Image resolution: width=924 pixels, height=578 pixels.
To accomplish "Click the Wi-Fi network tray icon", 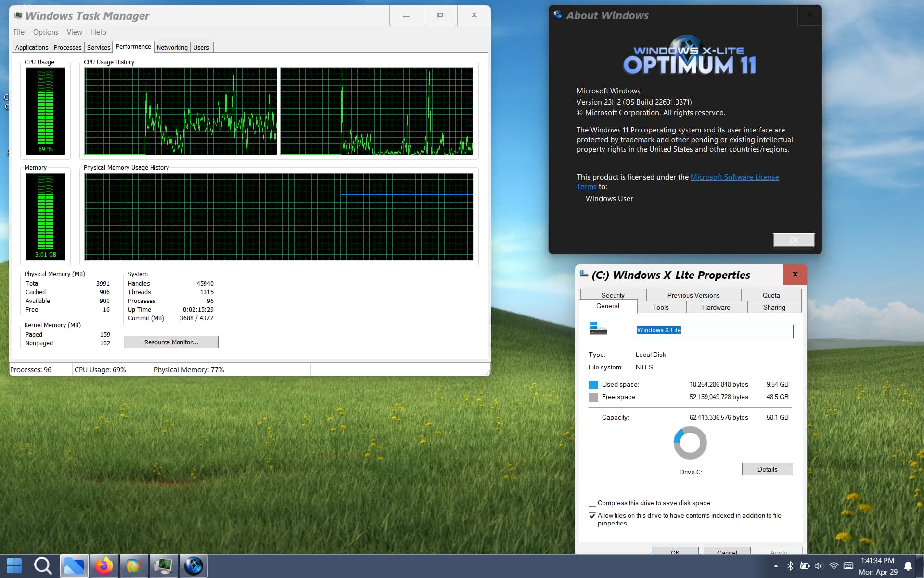I will [834, 566].
